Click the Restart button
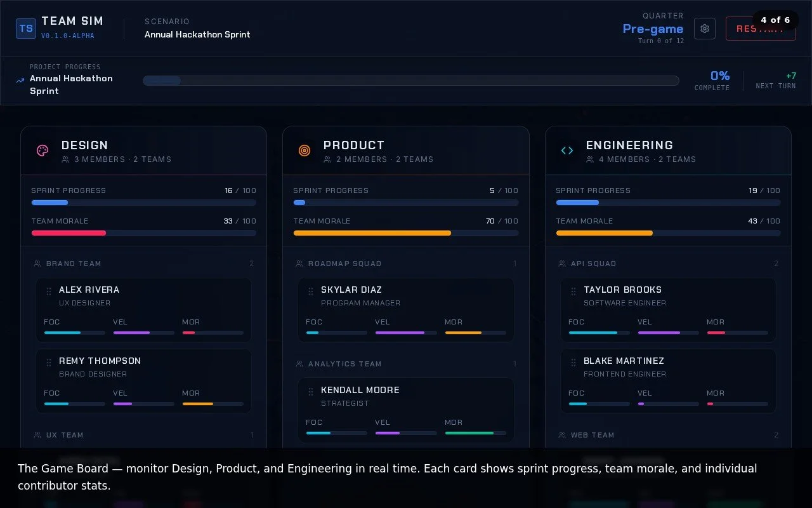812x508 pixels. click(x=761, y=29)
